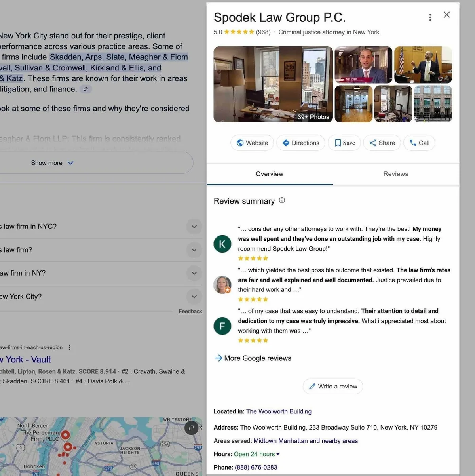475x476 pixels.
Task: Open the building exterior photo thumbnail
Action: (x=433, y=104)
